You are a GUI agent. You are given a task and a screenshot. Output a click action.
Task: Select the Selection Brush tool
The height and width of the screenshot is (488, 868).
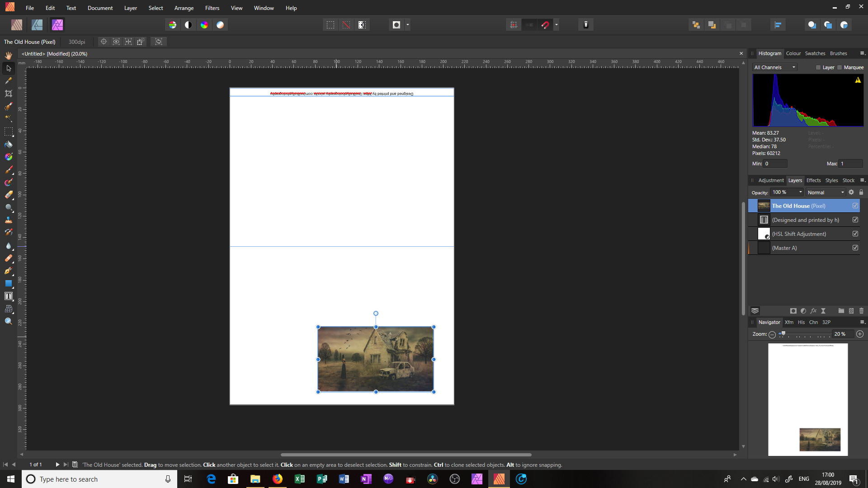tap(9, 106)
